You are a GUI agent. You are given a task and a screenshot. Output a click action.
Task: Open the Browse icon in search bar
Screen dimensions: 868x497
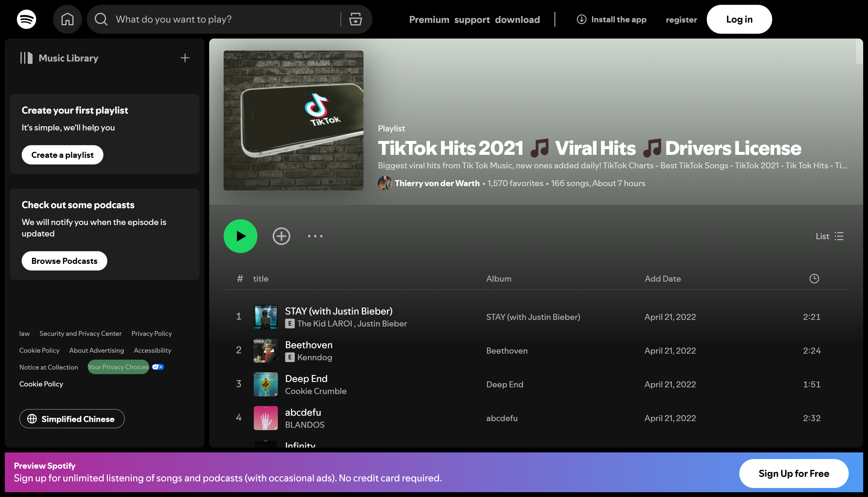(x=355, y=19)
